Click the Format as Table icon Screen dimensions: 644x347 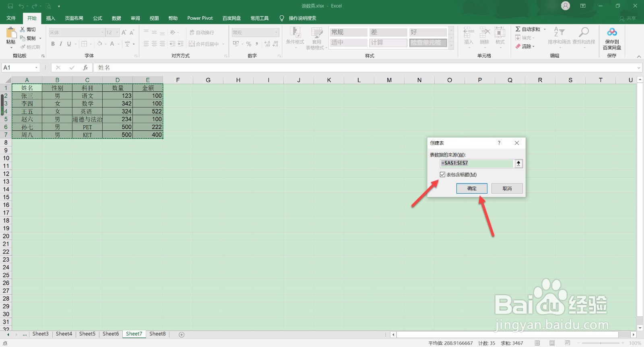317,33
